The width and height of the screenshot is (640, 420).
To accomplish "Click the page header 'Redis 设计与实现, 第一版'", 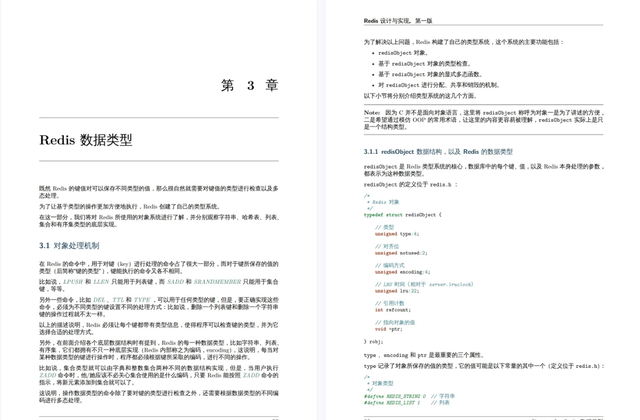I will coord(398,20).
